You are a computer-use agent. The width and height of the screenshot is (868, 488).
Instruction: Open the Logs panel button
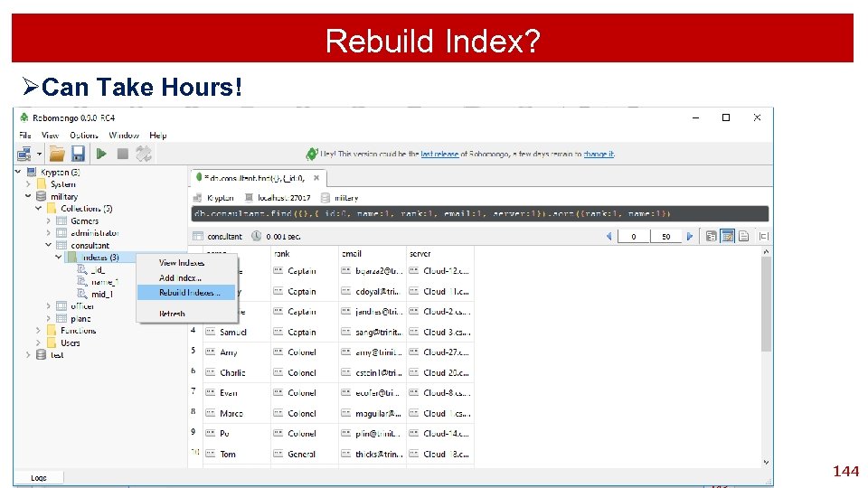pyautogui.click(x=39, y=477)
